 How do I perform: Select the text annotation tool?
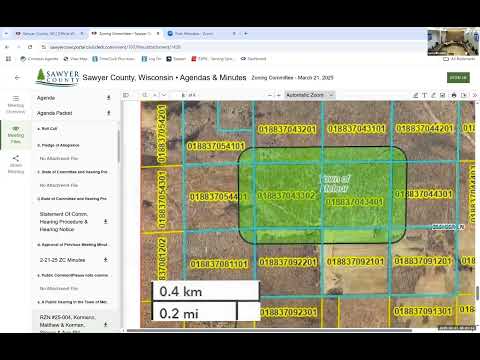pyautogui.click(x=425, y=95)
